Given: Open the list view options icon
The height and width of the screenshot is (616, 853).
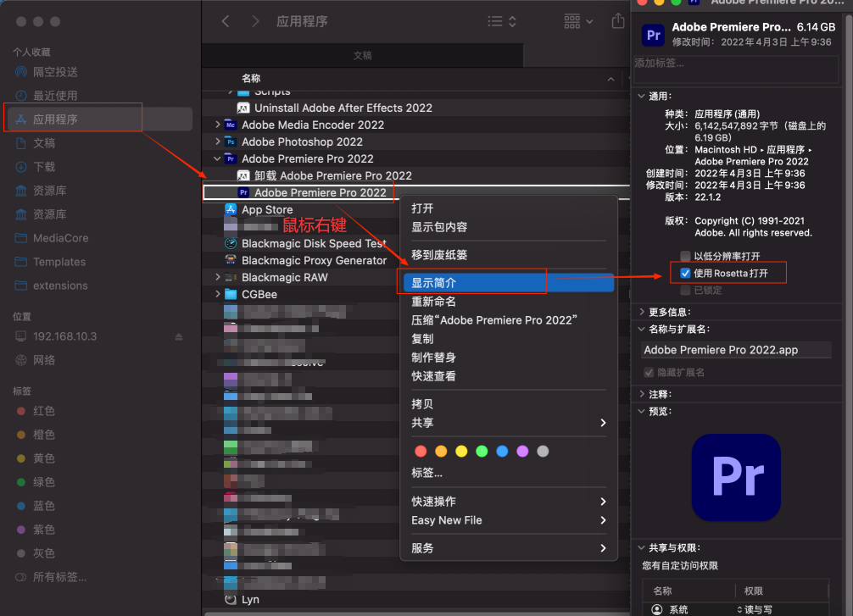Looking at the screenshot, I should tap(502, 21).
